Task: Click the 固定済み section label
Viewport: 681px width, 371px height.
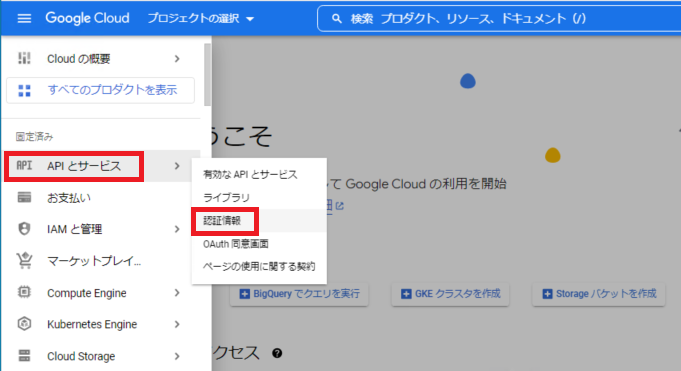Action: pos(34,137)
